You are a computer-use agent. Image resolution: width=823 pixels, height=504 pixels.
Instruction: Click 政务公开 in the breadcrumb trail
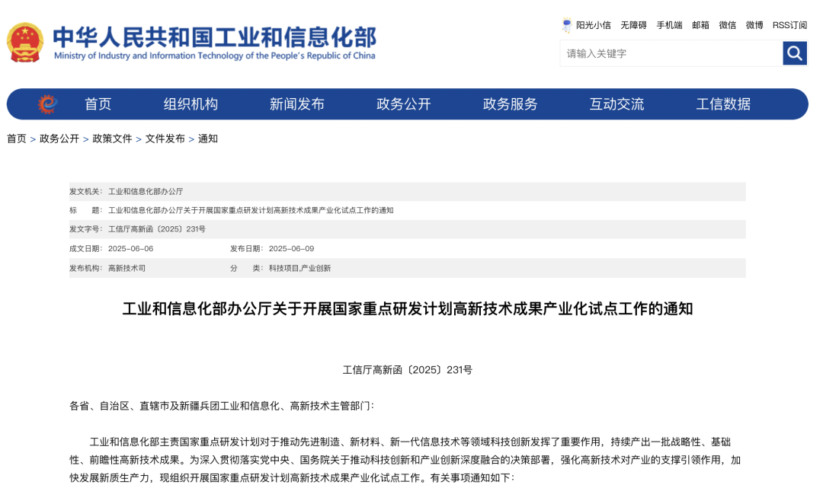click(59, 139)
